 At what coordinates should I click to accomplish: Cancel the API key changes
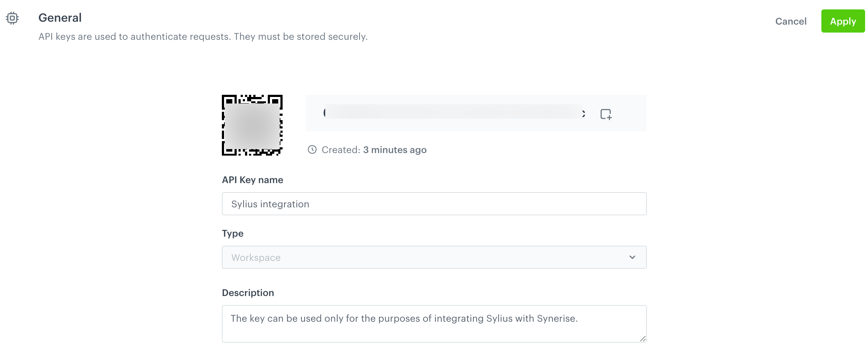(791, 21)
